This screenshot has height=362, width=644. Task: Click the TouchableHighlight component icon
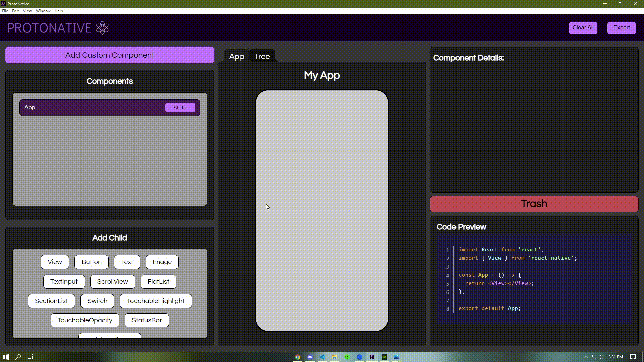coord(155,301)
